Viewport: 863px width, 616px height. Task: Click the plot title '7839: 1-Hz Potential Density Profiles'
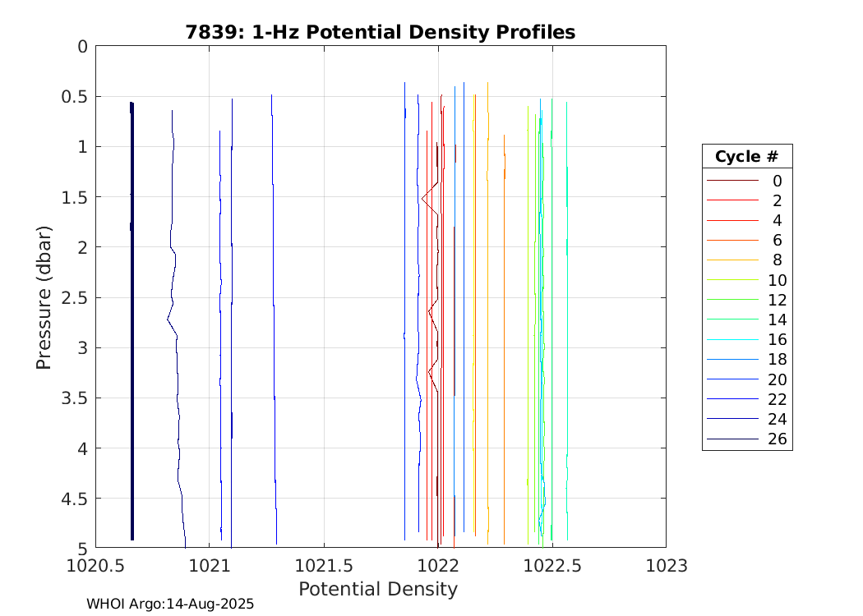[x=379, y=32]
